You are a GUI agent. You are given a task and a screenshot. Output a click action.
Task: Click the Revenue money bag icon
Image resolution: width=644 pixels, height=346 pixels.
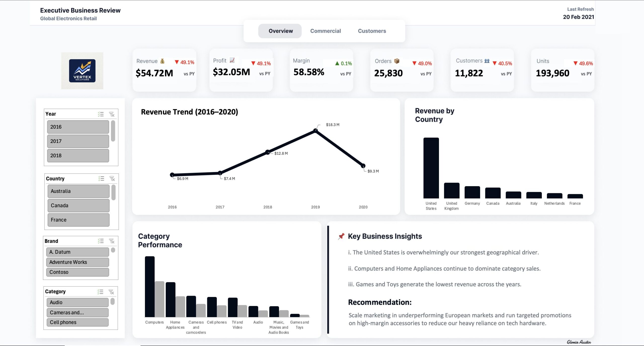point(163,61)
